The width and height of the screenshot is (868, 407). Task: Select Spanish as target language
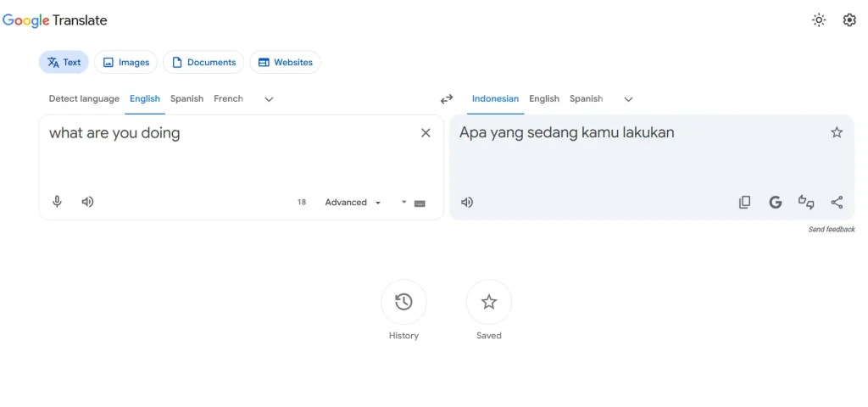(x=587, y=98)
